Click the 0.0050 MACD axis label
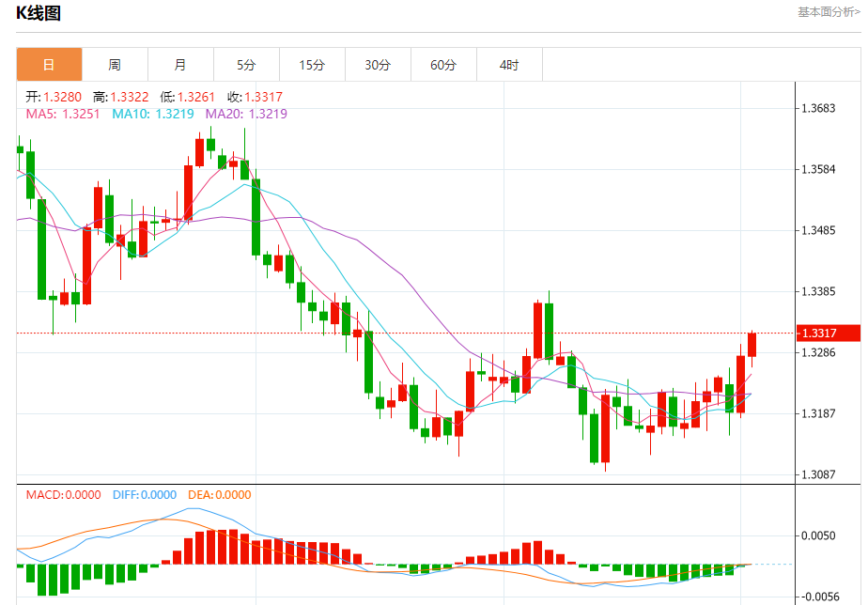868x605 pixels. (x=818, y=535)
